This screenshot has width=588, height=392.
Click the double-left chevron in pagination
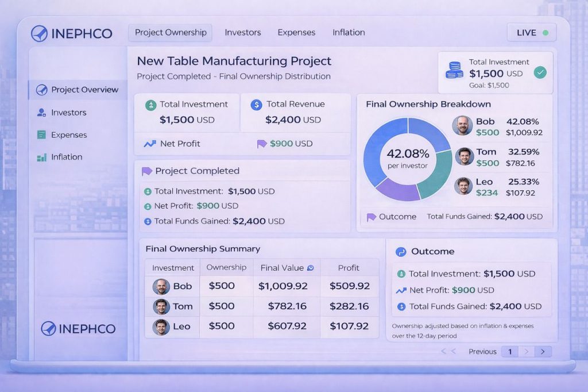pyautogui.click(x=448, y=352)
